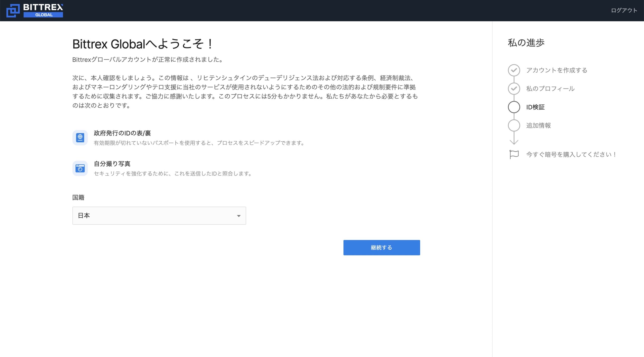Select the ID検証 progress circle
The height and width of the screenshot is (357, 644).
(514, 107)
